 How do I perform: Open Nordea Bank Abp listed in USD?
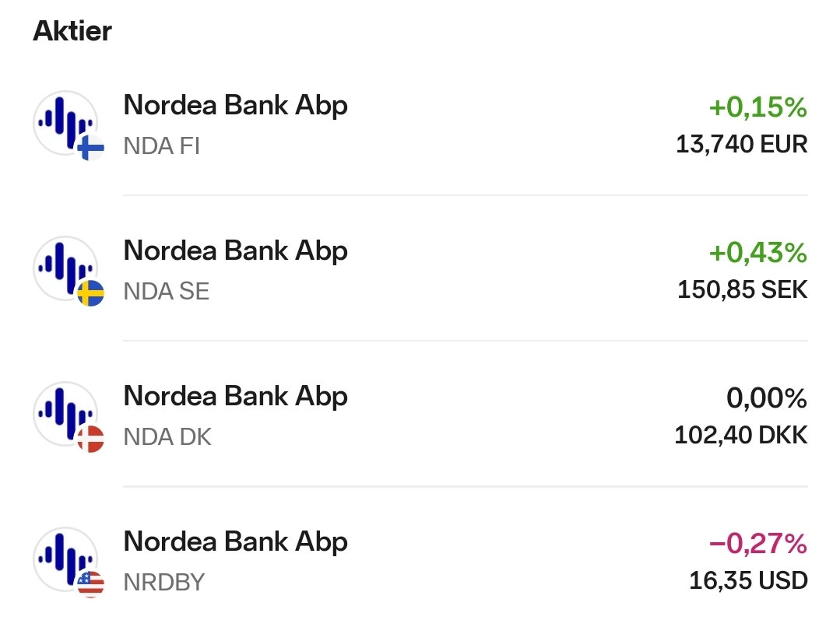coord(235,541)
